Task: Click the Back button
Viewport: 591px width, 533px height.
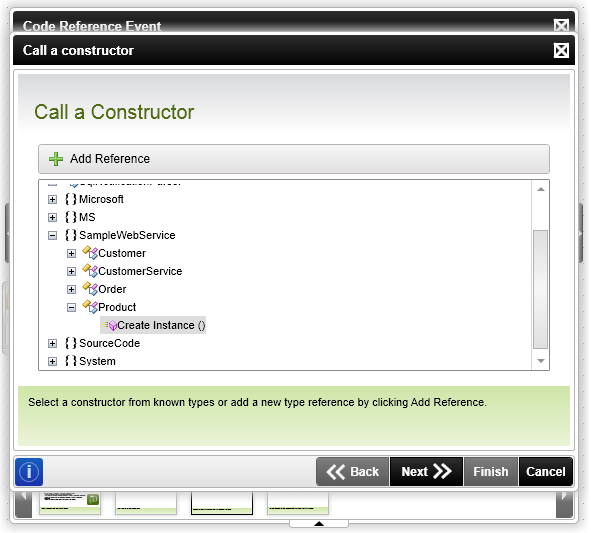Action: tap(352, 472)
